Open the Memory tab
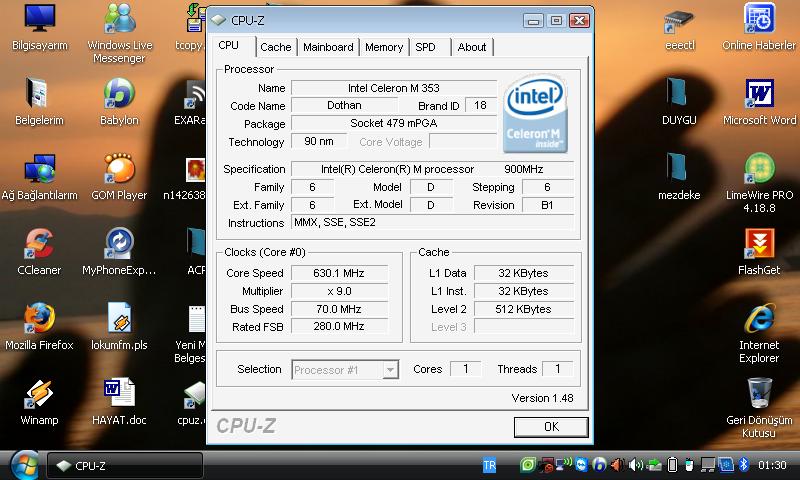This screenshot has width=800, height=480. tap(384, 47)
